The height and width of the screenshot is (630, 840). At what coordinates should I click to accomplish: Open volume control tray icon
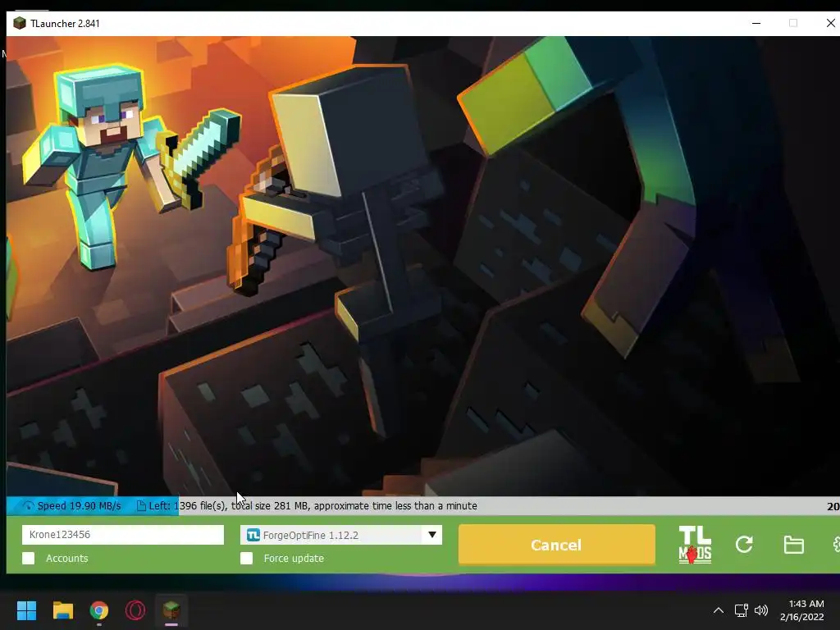pyautogui.click(x=760, y=610)
